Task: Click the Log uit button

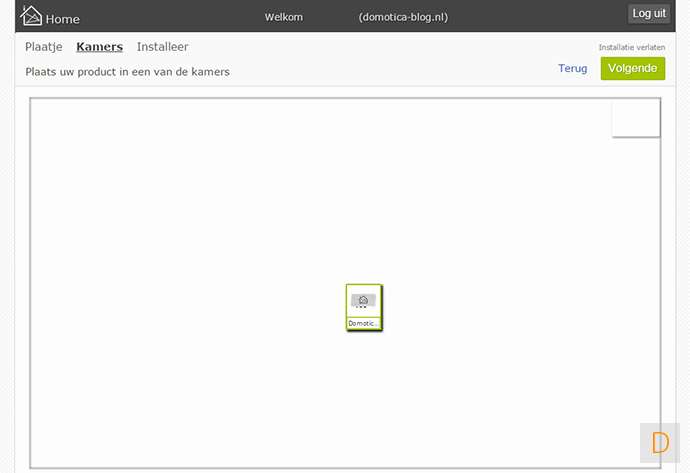Action: pyautogui.click(x=649, y=14)
